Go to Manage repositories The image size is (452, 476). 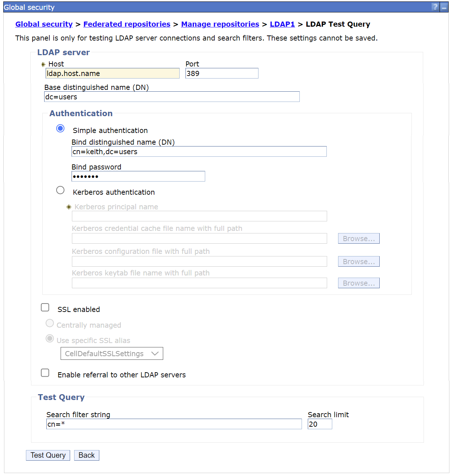pyautogui.click(x=220, y=24)
